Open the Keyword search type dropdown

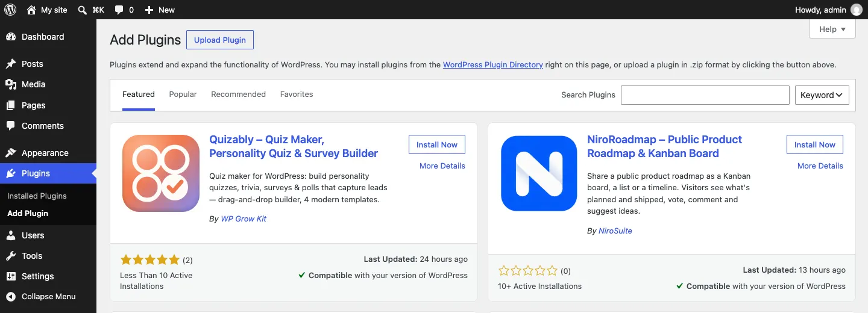[x=822, y=95]
